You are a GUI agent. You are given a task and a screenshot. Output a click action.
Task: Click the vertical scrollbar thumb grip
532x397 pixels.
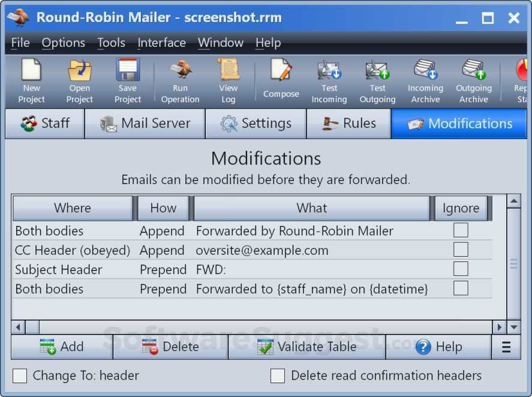(x=513, y=264)
